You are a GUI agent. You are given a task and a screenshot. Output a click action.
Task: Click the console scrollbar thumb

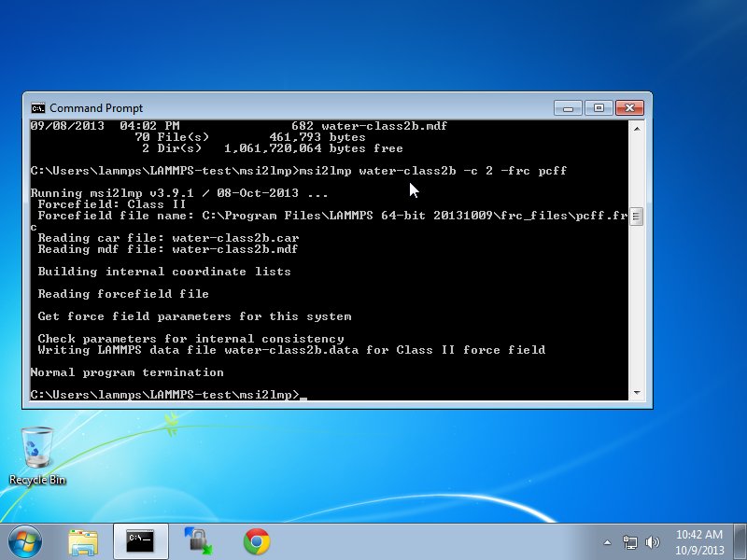637,217
